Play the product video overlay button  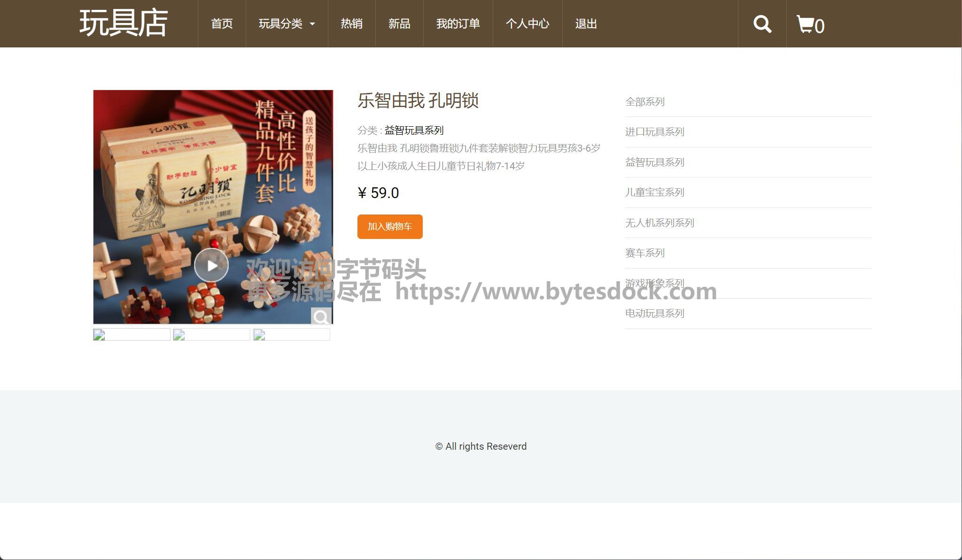click(211, 265)
